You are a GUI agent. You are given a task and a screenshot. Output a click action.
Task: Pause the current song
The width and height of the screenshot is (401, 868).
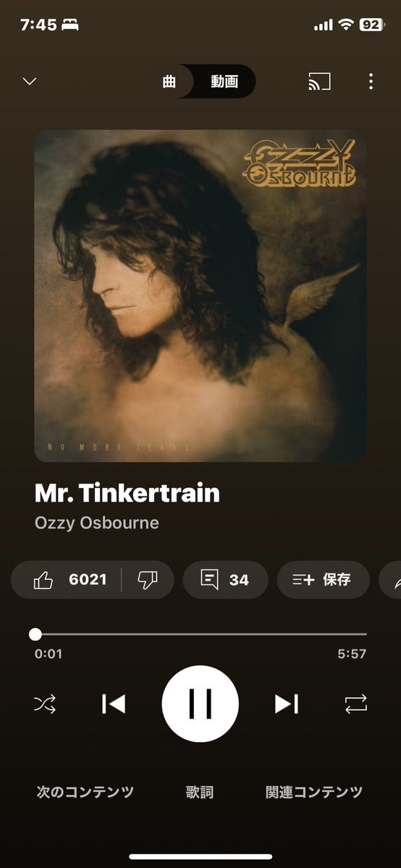click(200, 704)
